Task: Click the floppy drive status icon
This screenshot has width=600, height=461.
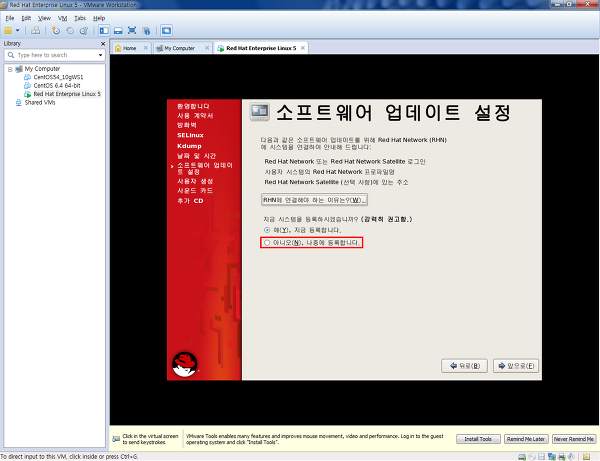Action: pos(541,457)
